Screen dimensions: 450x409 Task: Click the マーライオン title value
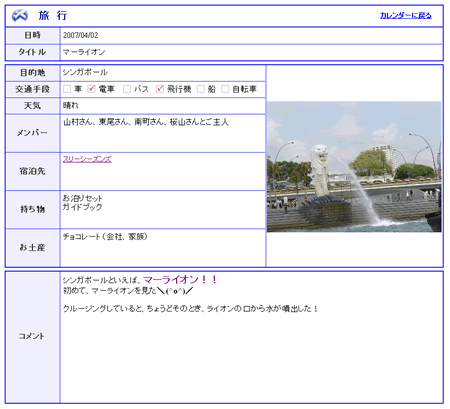click(84, 52)
